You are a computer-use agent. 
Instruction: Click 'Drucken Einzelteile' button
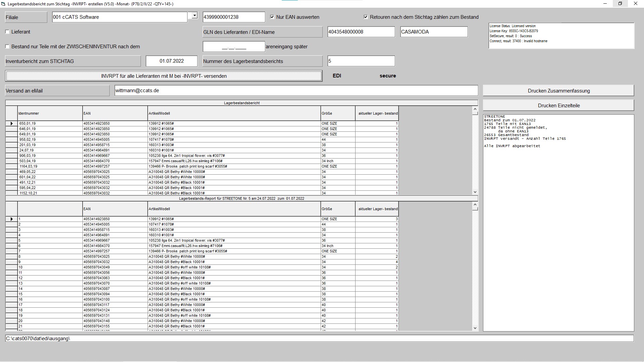tap(558, 106)
